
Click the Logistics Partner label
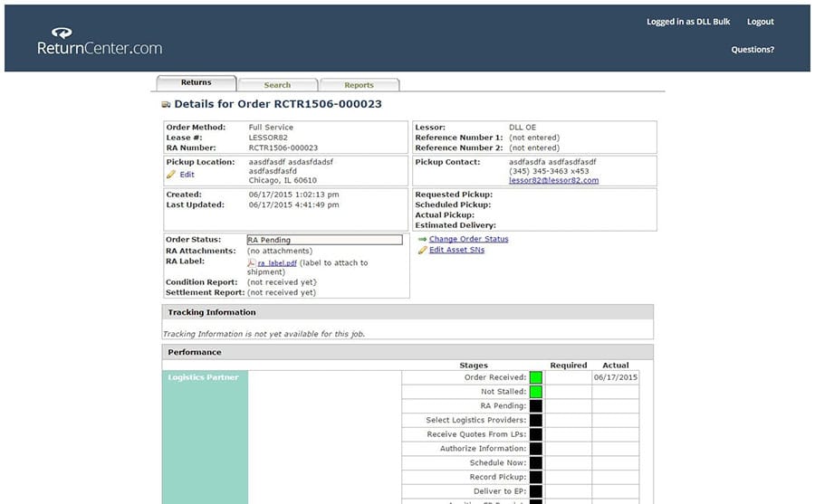click(x=203, y=377)
